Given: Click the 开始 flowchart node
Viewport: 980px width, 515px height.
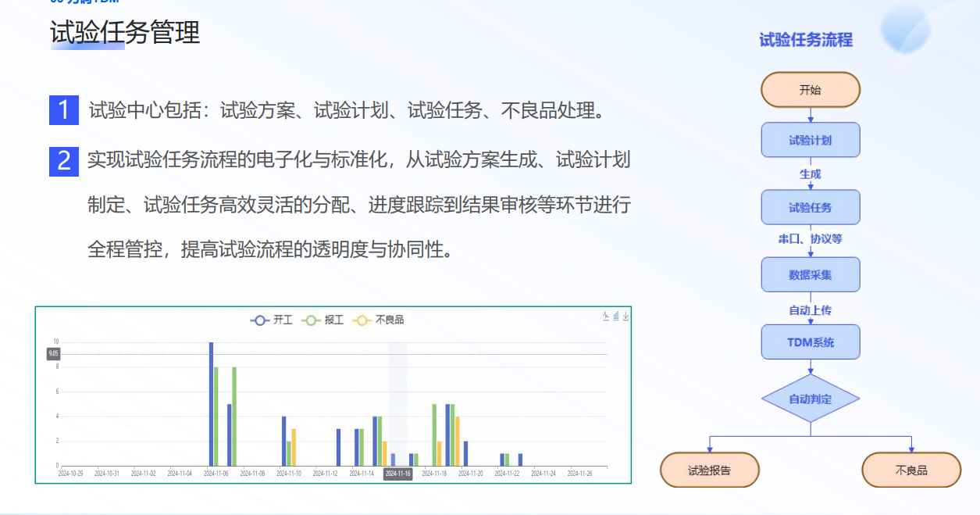Looking at the screenshot, I should point(811,90).
